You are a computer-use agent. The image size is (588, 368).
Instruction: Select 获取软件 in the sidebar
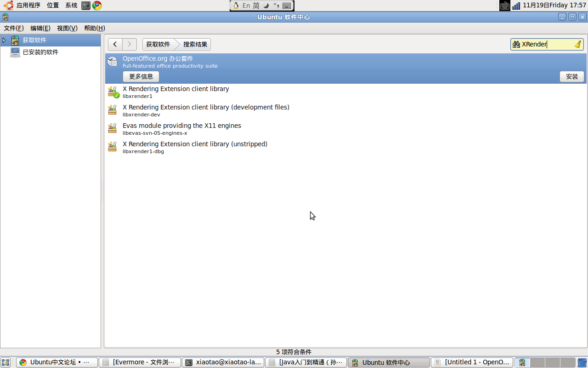(x=51, y=40)
